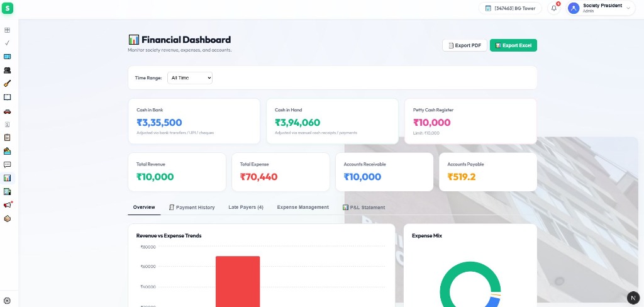Click the Total Expense card

tap(280, 172)
